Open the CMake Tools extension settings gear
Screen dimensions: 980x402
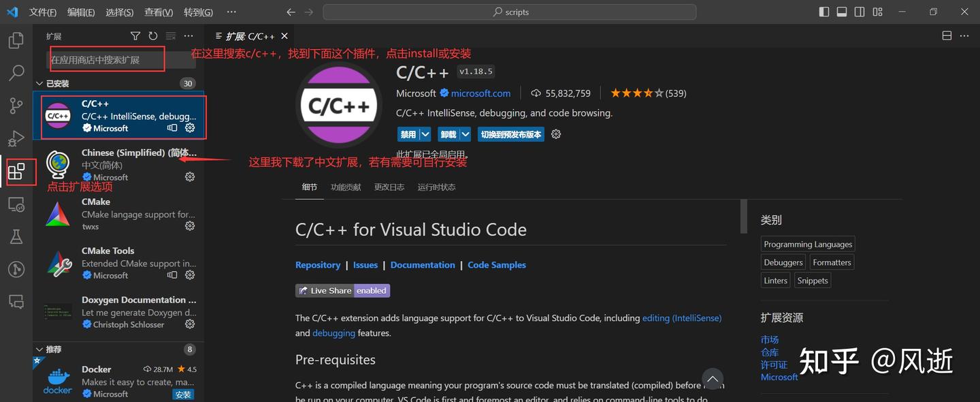pos(190,275)
